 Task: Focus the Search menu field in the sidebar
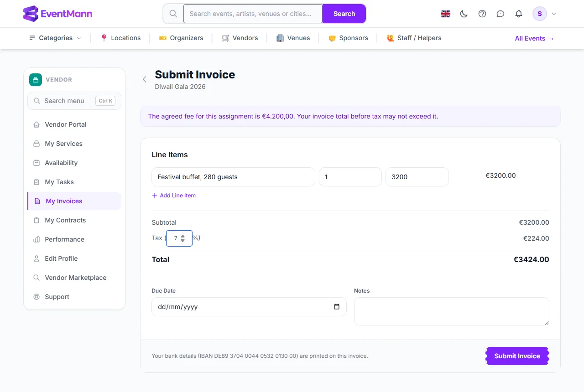tap(74, 101)
